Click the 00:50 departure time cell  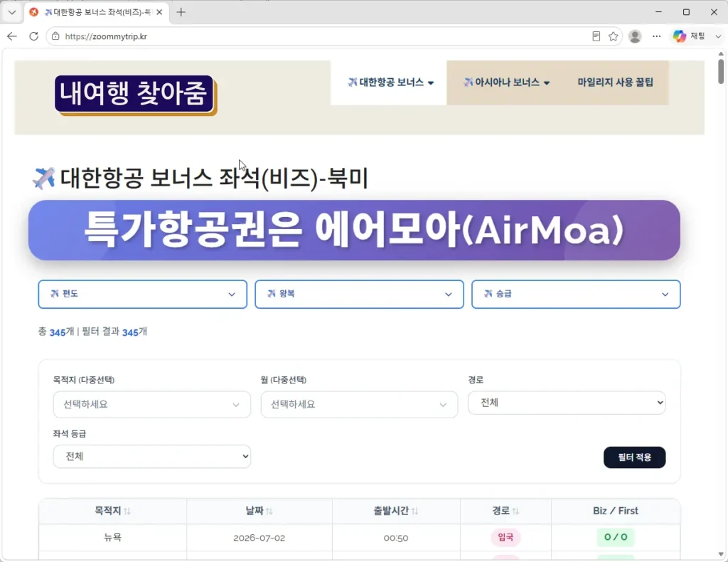coord(396,538)
